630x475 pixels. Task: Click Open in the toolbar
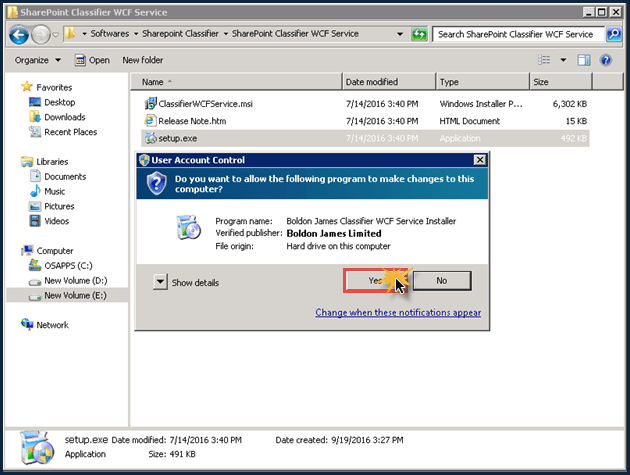(x=92, y=60)
